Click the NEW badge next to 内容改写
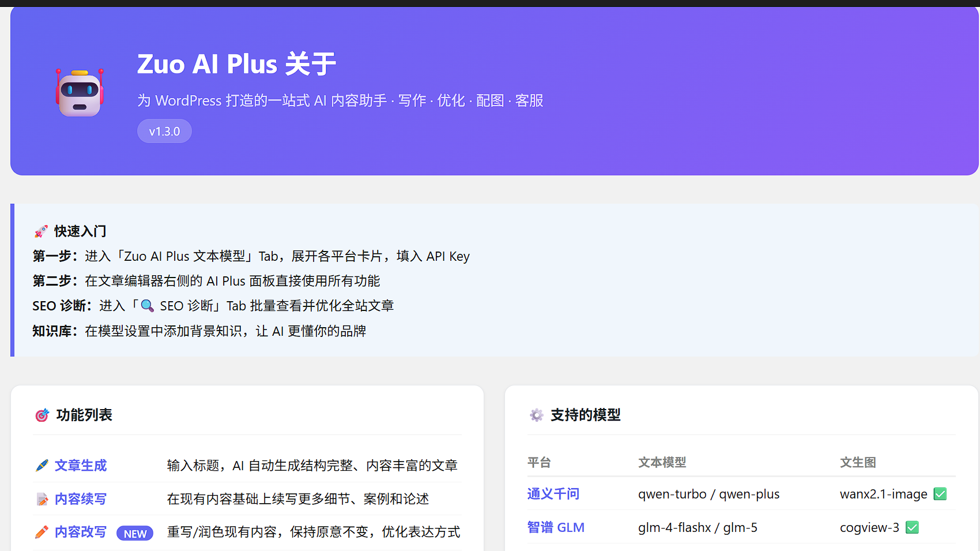The height and width of the screenshot is (551, 980). [135, 534]
